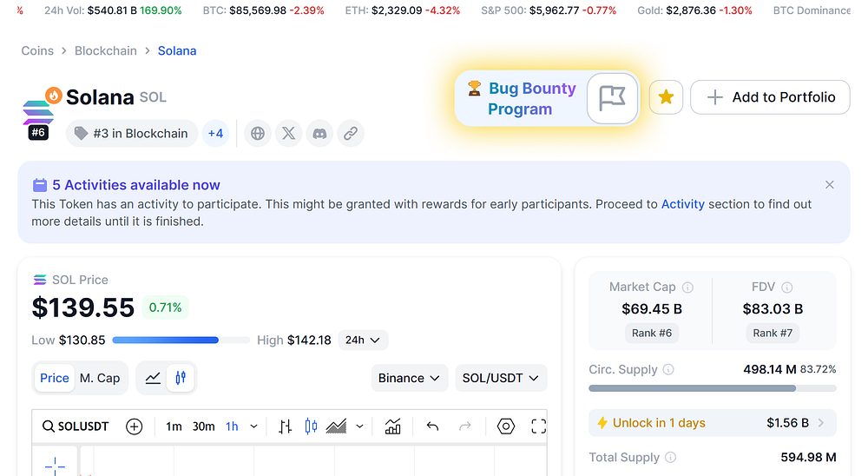
Task: Open the chart indicators icon
Action: pos(392,426)
